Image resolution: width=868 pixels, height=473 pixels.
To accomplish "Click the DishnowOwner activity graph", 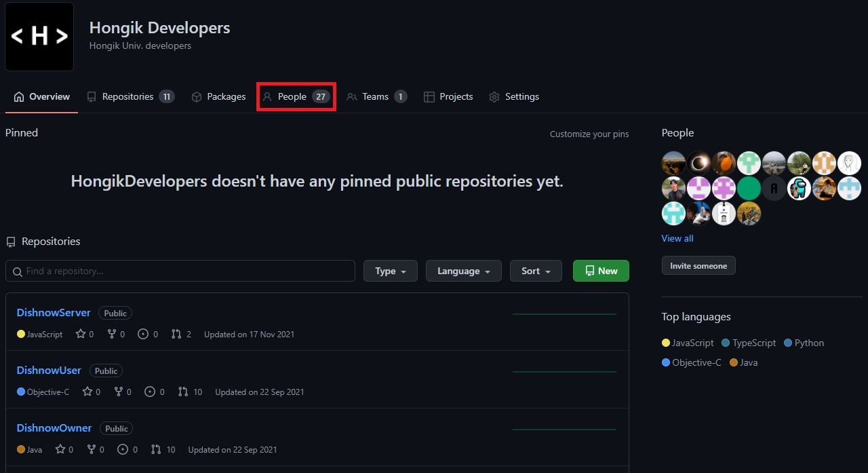I will 564,429.
